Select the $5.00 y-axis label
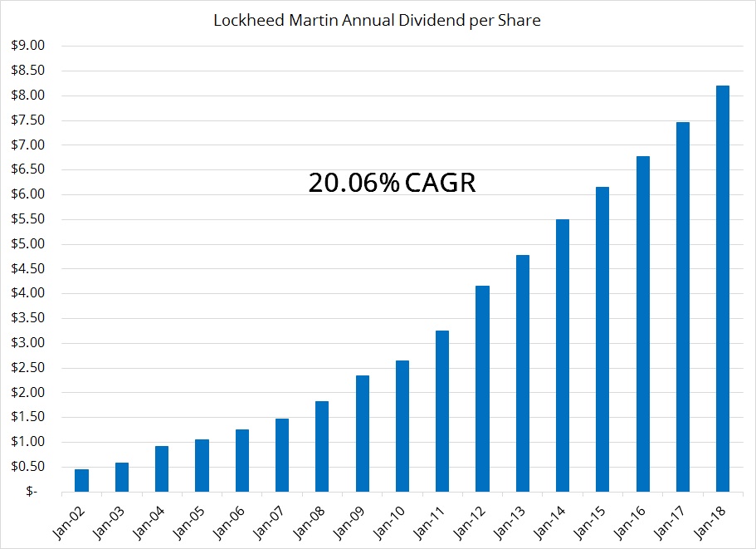 click(28, 243)
